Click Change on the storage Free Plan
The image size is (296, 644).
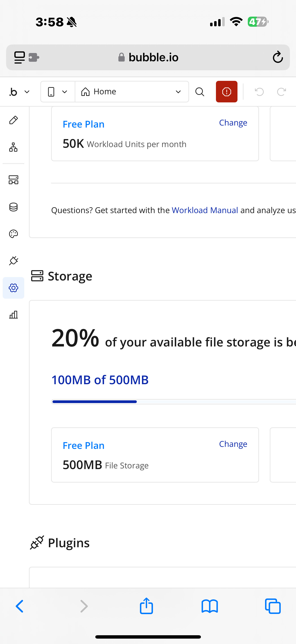[x=233, y=444]
